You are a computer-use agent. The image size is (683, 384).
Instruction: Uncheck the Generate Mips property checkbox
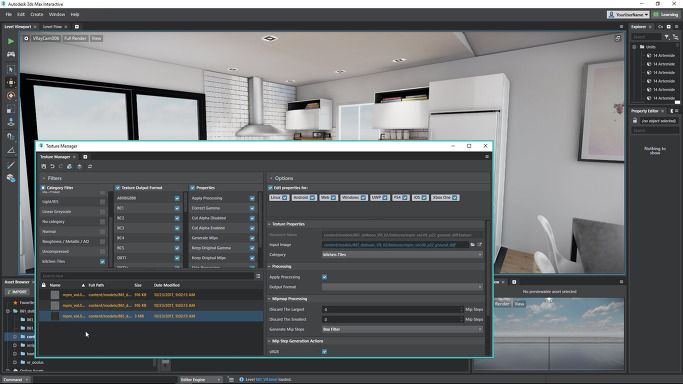252,238
